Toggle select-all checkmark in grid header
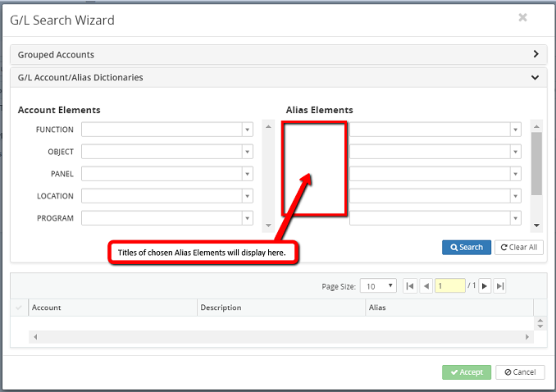Image resolution: width=556 pixels, height=392 pixels. point(19,308)
